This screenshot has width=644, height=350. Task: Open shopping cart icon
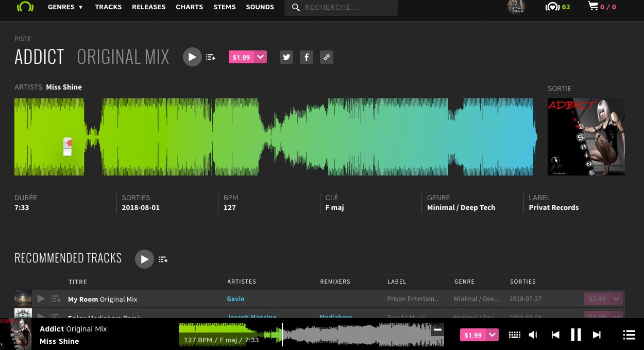593,7
